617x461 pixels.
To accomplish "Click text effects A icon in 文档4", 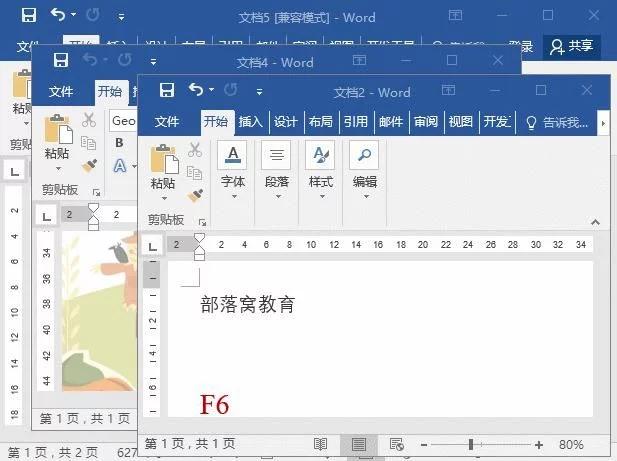I will click(120, 166).
